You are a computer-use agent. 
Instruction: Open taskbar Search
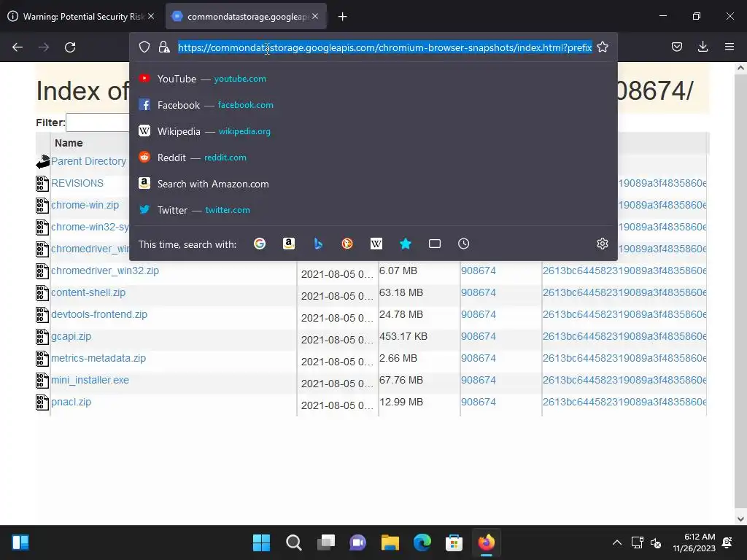(x=293, y=542)
